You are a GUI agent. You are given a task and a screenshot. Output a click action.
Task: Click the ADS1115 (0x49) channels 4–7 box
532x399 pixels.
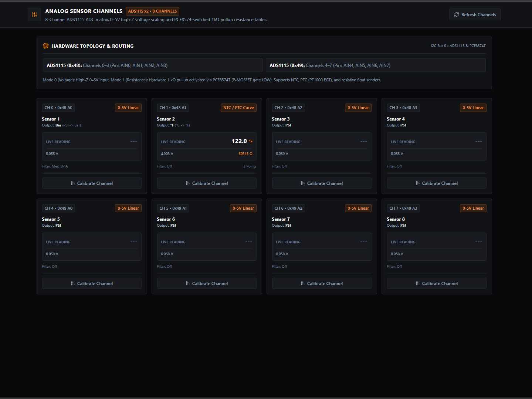(x=376, y=65)
